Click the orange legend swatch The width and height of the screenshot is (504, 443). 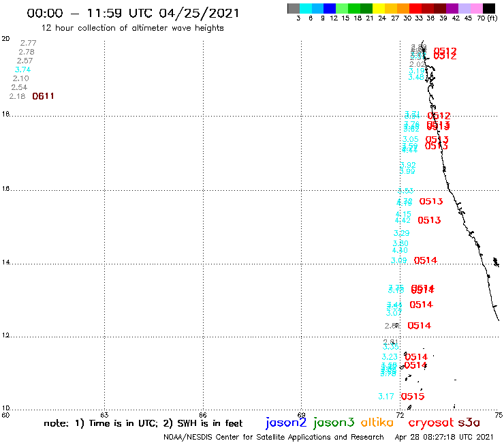click(x=403, y=8)
